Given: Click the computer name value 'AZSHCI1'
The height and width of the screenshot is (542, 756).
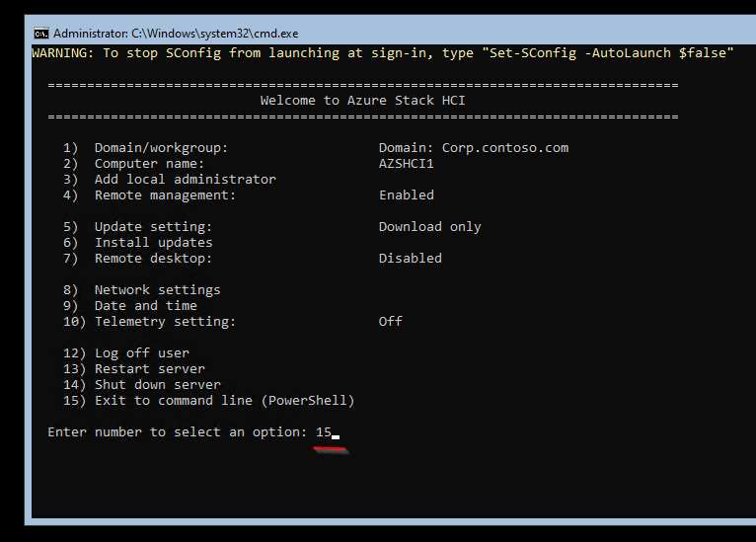Looking at the screenshot, I should click(406, 164).
